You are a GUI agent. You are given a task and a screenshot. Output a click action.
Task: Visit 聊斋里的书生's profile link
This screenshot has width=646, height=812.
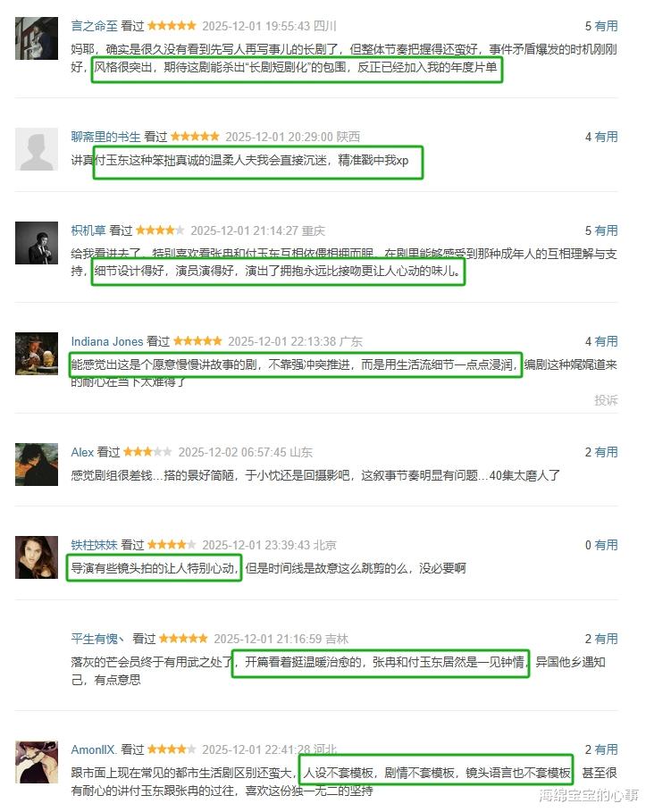pos(105,137)
